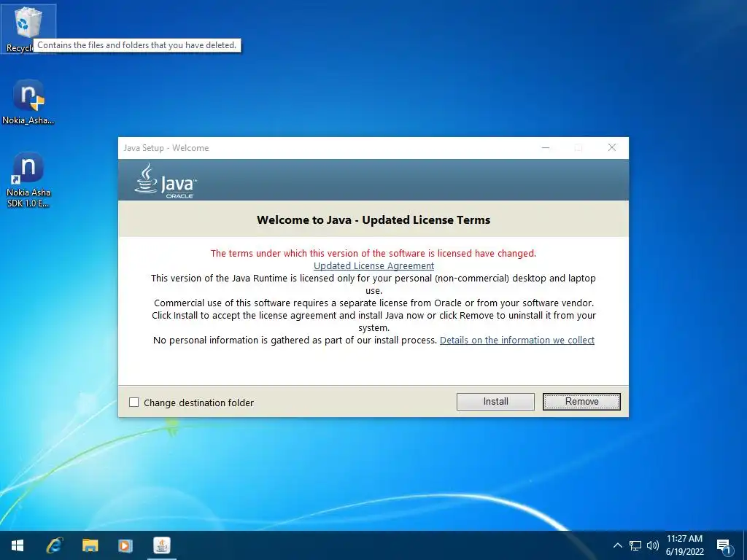Select the Nokia Asha SDK 1.0 shortcut
Image resolution: width=747 pixels, height=560 pixels.
coord(28,179)
